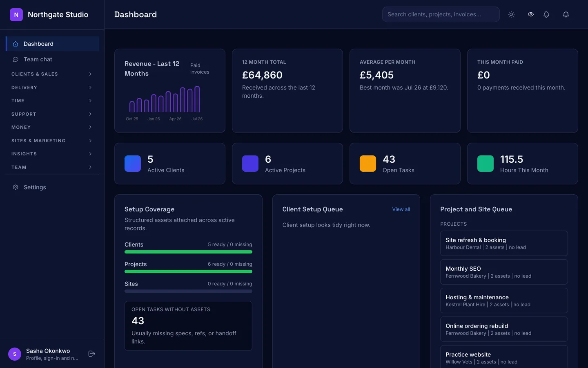
Task: Open the Hosting & maintenance project card
Action: click(504, 301)
